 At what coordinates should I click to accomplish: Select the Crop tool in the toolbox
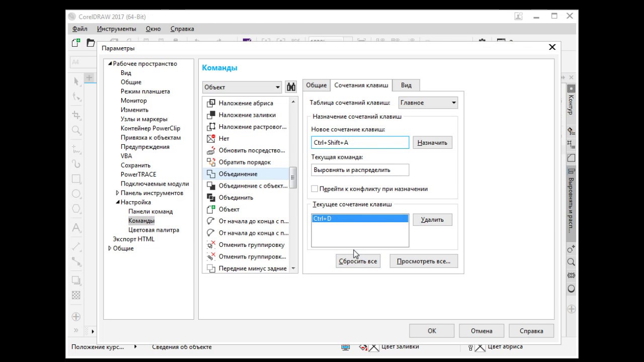[x=76, y=115]
